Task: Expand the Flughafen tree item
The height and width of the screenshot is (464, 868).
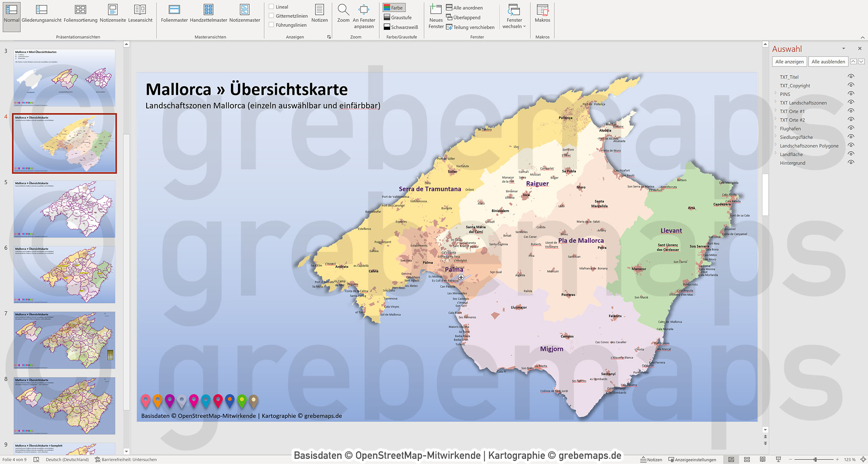Action: pyautogui.click(x=775, y=128)
